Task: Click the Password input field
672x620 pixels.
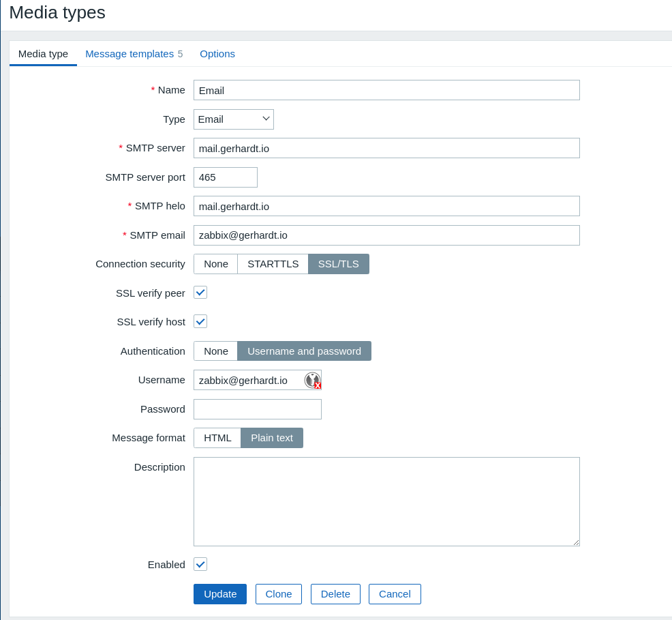Action: pyautogui.click(x=257, y=409)
